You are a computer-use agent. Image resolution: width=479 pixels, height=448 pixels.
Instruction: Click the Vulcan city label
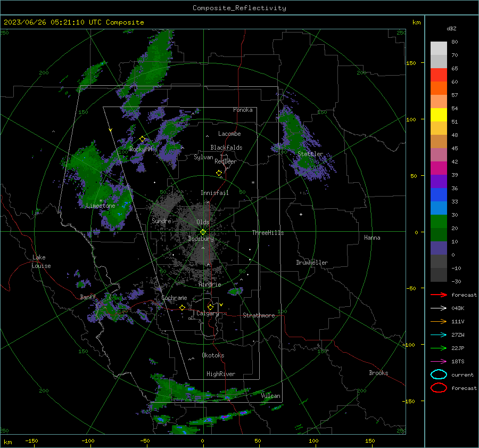[271, 396]
